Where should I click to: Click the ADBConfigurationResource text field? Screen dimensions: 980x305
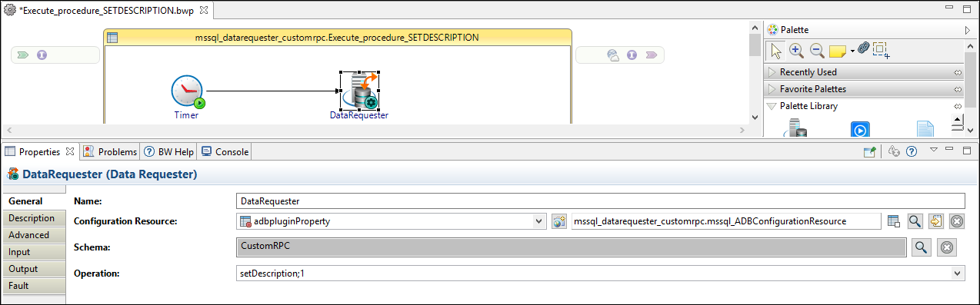(726, 221)
